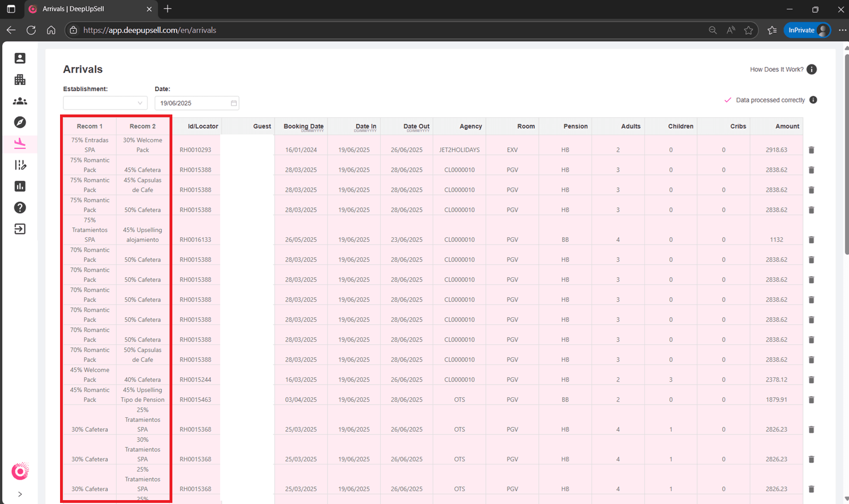Open the user profile sidebar icon

[x=20, y=58]
